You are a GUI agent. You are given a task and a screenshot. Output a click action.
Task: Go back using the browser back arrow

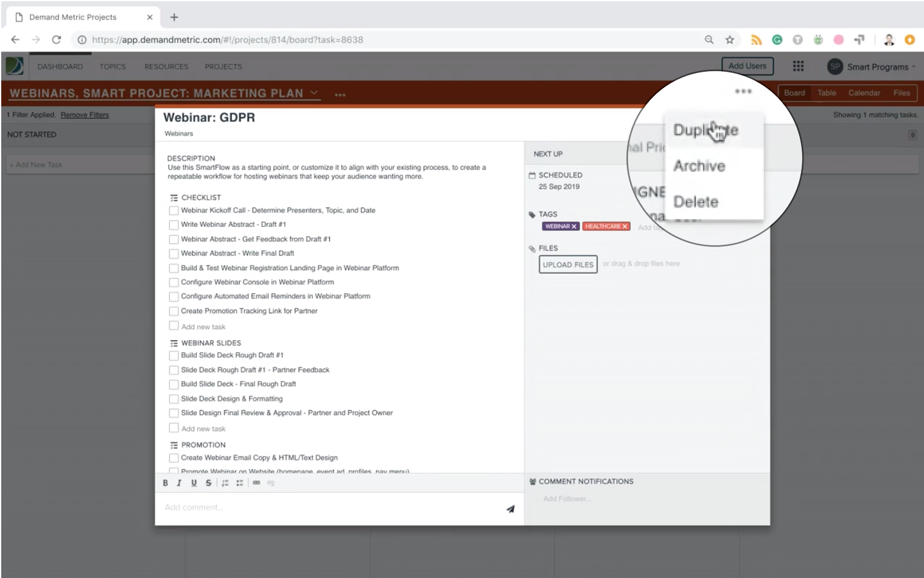[x=15, y=40]
